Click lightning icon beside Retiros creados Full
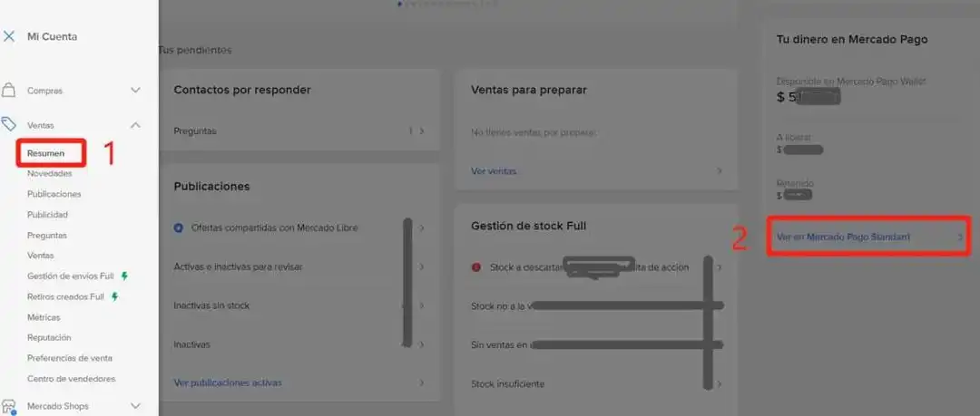This screenshot has width=980, height=416. point(114,296)
